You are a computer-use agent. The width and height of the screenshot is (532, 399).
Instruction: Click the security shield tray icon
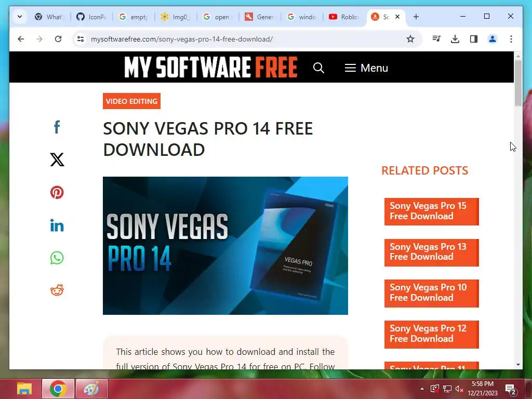click(x=435, y=389)
